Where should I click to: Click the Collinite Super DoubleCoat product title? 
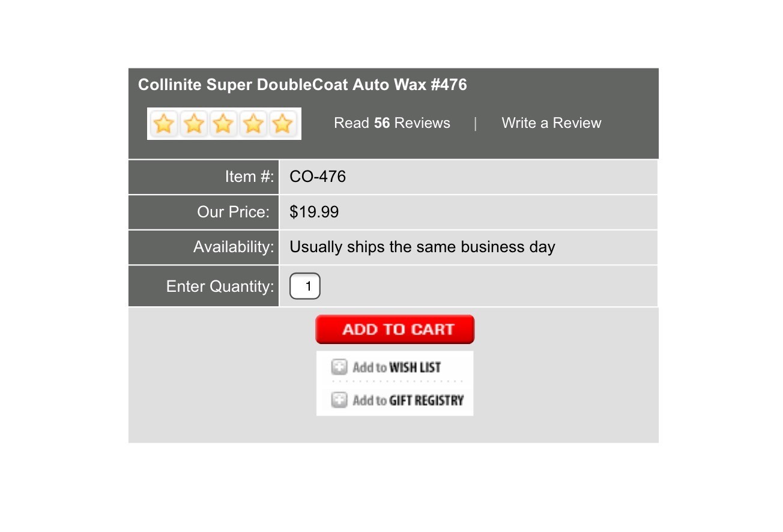tap(303, 85)
